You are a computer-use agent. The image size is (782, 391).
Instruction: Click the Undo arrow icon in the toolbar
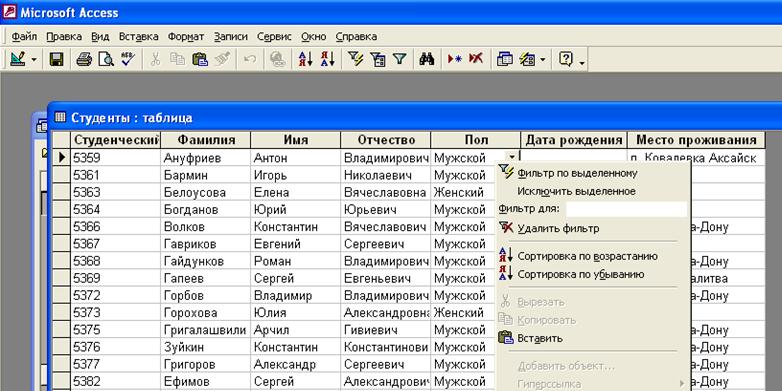click(250, 59)
